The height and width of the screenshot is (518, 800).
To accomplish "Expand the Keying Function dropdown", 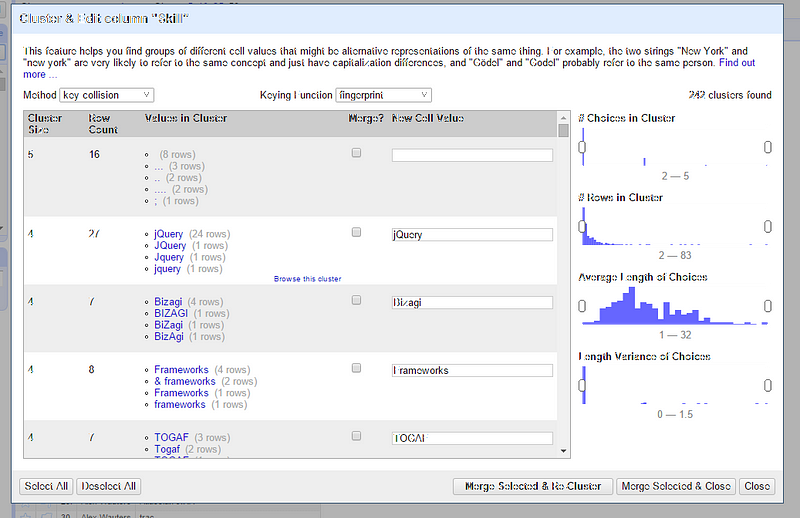I will coord(382,95).
